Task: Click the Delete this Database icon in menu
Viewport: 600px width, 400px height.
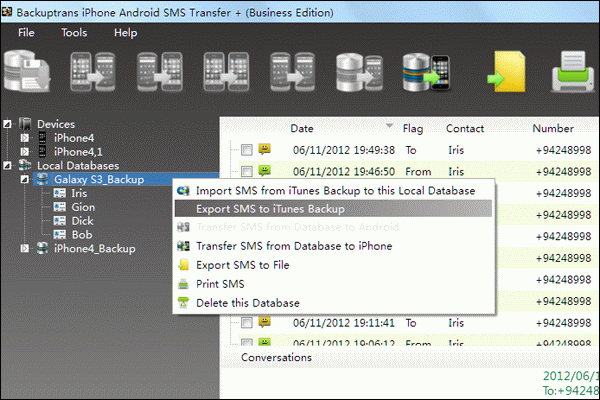Action: click(184, 303)
